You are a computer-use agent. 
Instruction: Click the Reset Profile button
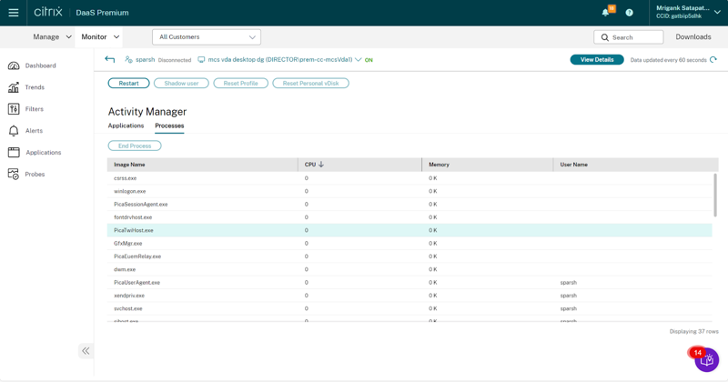240,83
